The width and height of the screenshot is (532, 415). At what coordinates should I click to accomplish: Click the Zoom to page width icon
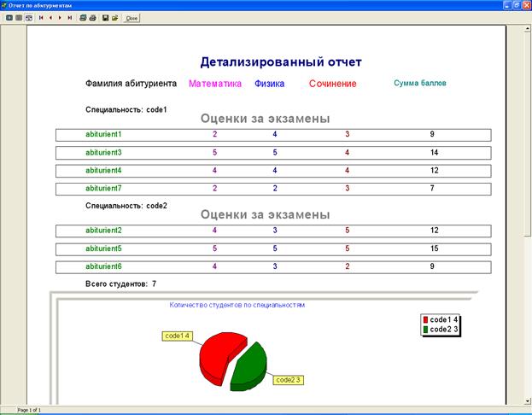(x=28, y=17)
